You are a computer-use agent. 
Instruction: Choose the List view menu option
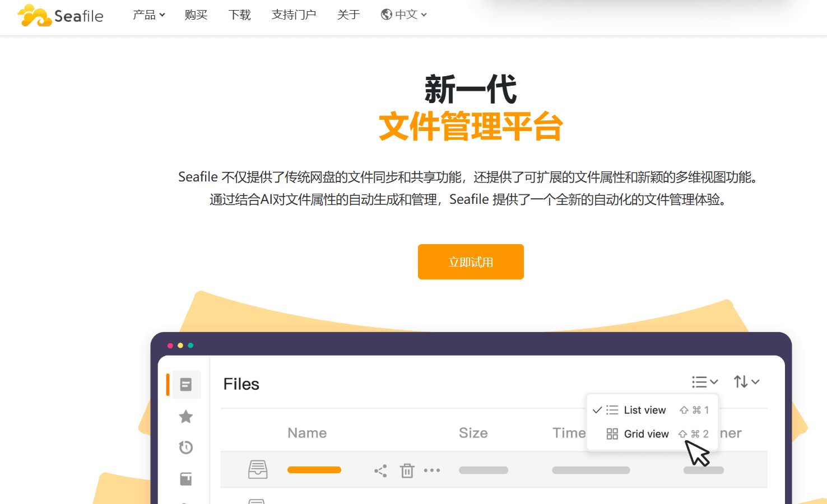[652, 410]
